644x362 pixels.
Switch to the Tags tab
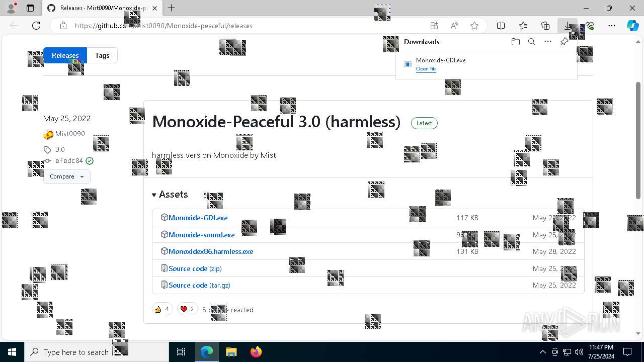point(102,55)
